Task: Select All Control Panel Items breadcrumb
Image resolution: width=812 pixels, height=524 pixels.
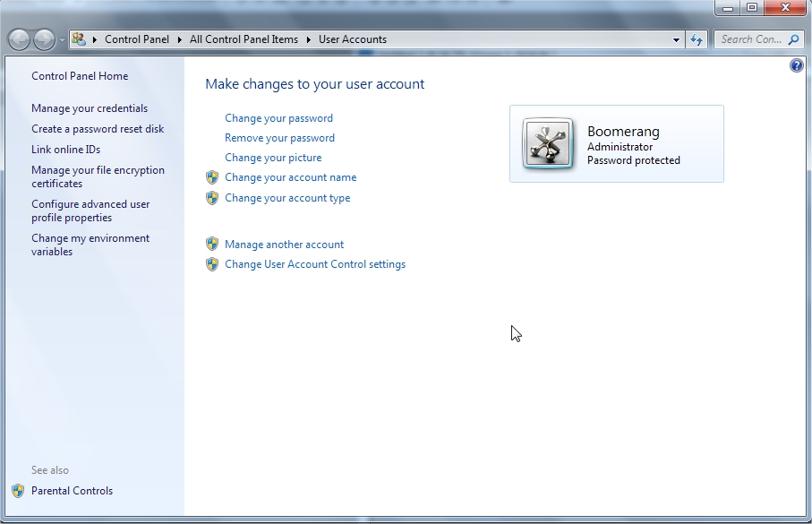Action: pyautogui.click(x=244, y=39)
